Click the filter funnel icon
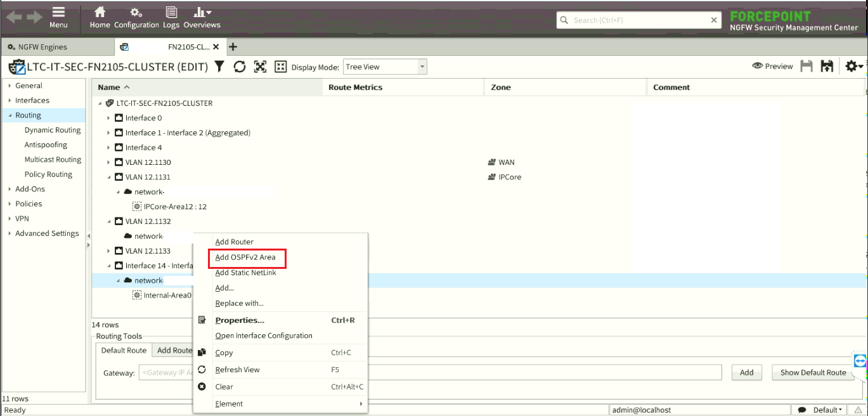This screenshot has width=868, height=416. [x=219, y=67]
